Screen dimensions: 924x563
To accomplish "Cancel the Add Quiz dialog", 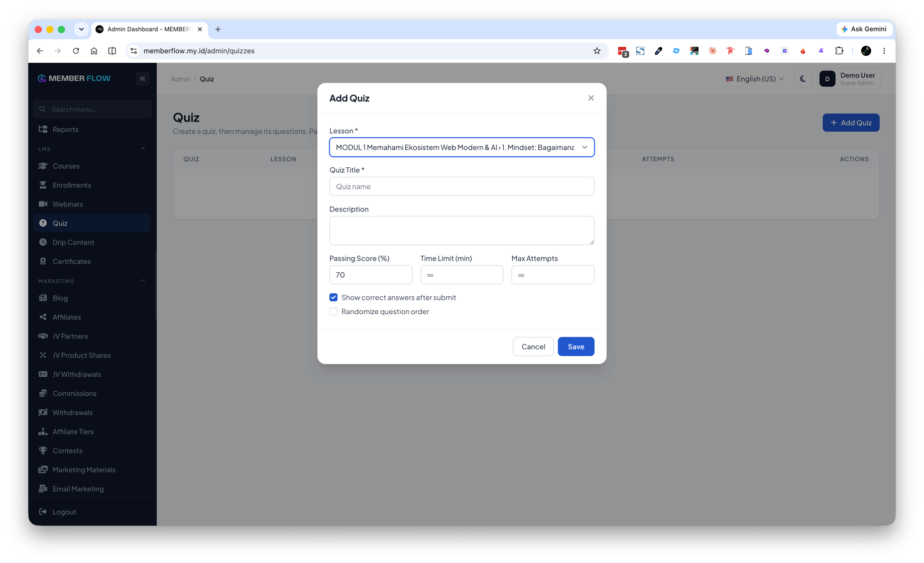I will [533, 347].
